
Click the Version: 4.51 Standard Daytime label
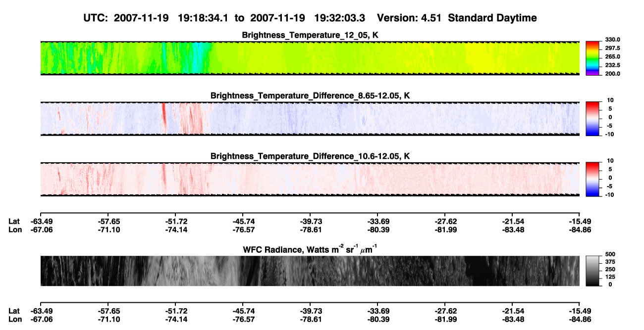pyautogui.click(x=457, y=18)
